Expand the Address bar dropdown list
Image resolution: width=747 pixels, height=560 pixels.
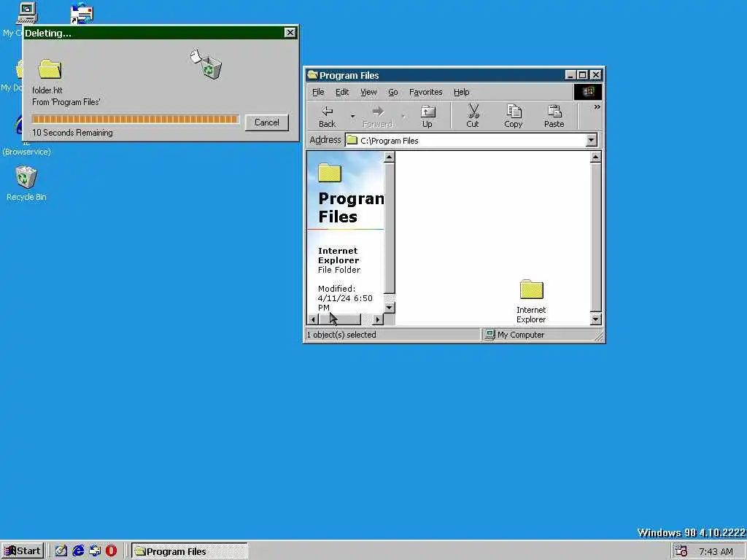[591, 140]
